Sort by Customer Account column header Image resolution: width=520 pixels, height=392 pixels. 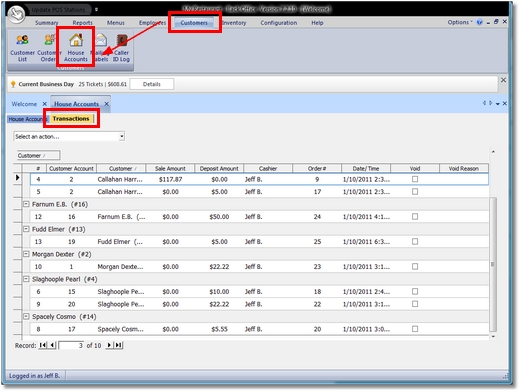(71, 168)
